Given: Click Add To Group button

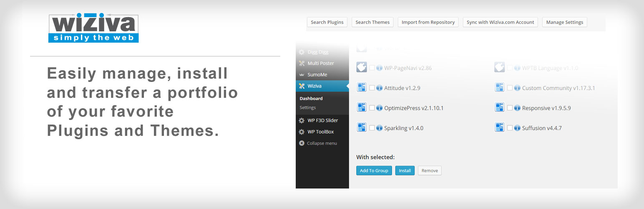Looking at the screenshot, I should click(x=374, y=171).
